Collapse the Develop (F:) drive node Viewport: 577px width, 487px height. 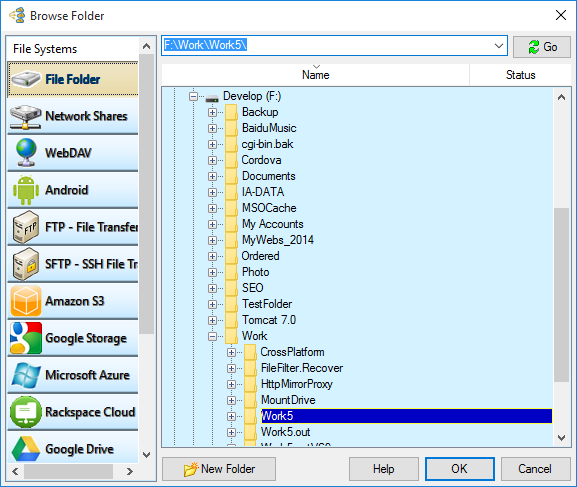[193, 96]
